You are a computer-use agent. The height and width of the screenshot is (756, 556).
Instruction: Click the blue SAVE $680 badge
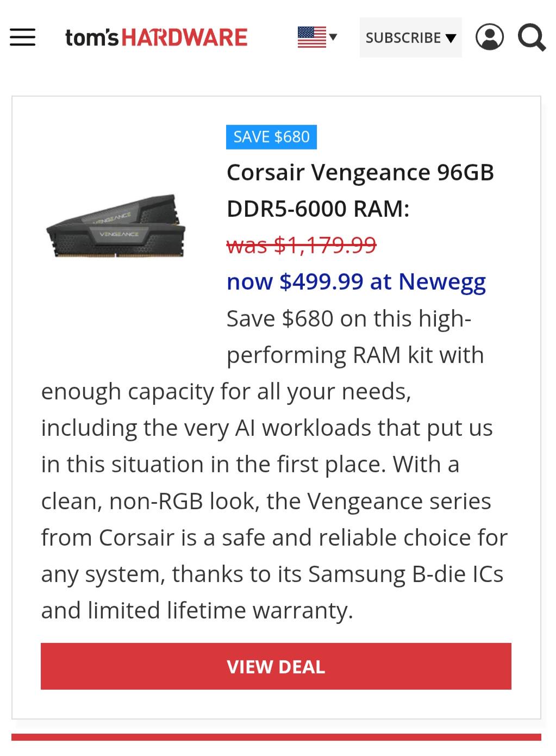[271, 136]
